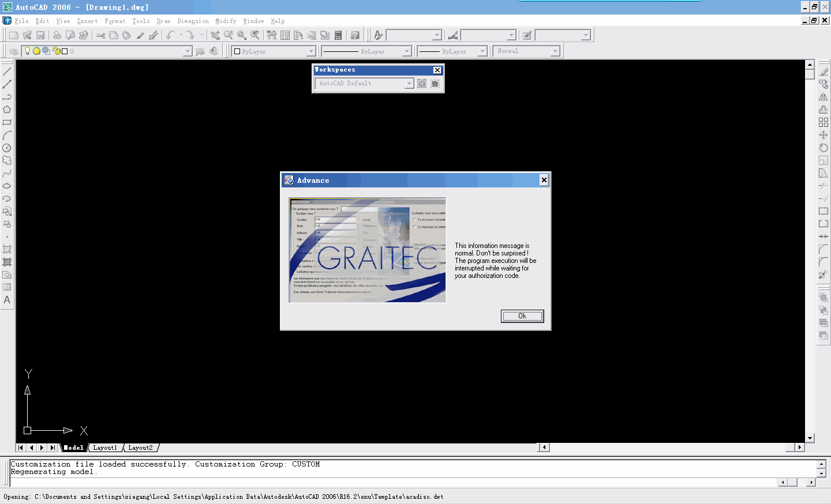Select the Circle draw tool

click(x=7, y=148)
